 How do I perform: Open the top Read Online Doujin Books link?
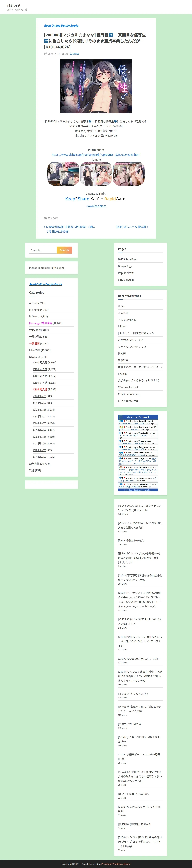tap(61, 26)
